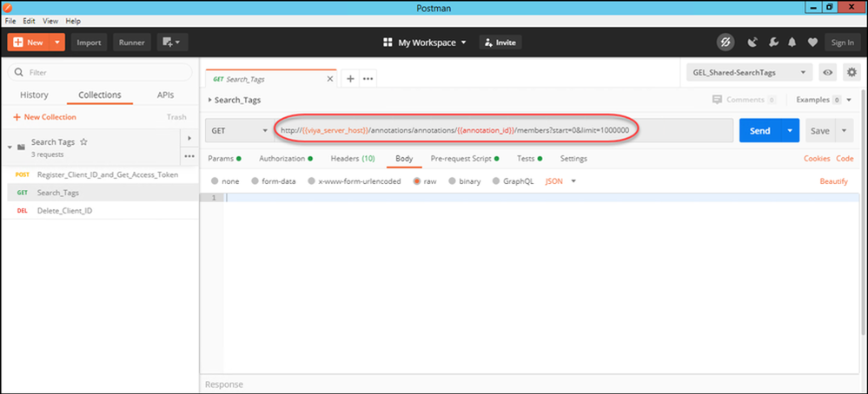This screenshot has width=868, height=394.
Task: Click the Import button
Action: [x=89, y=43]
